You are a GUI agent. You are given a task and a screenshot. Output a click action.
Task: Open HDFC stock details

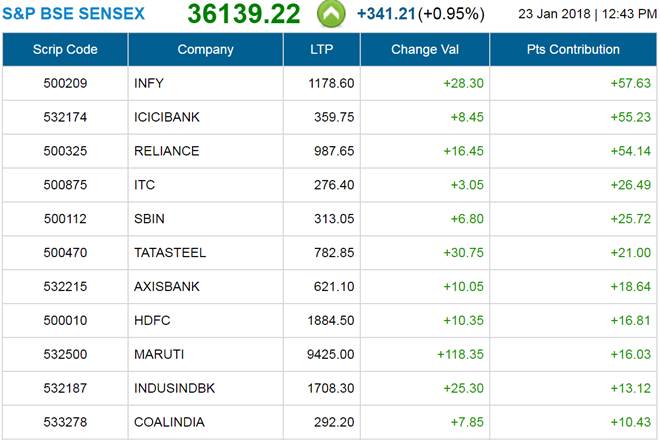[150, 321]
